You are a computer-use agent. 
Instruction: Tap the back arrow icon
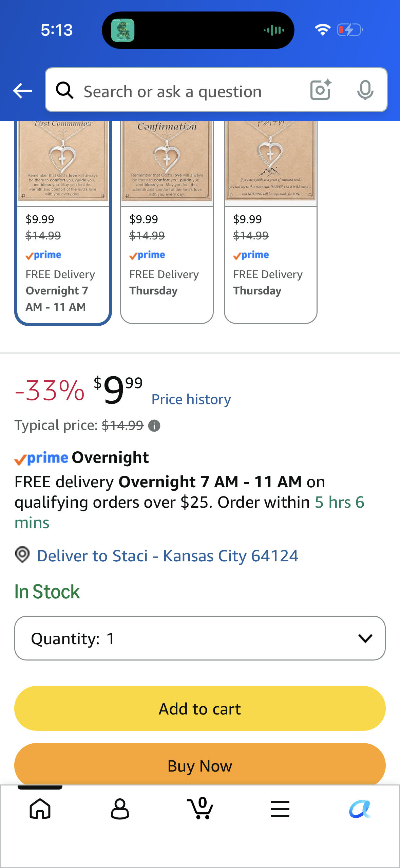coord(22,91)
